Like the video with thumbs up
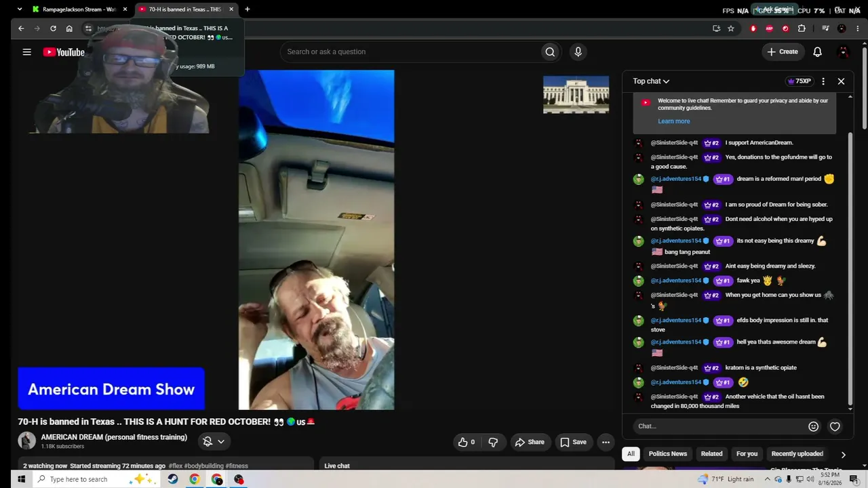 point(467,442)
